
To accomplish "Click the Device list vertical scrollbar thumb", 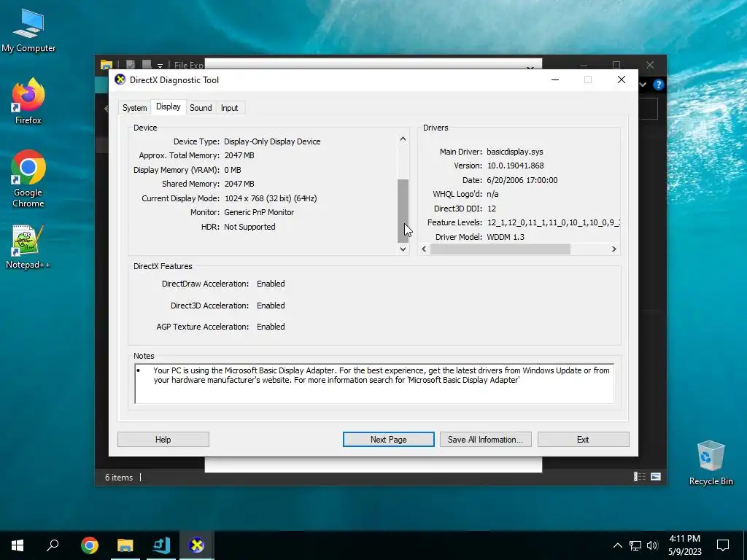I will click(403, 211).
